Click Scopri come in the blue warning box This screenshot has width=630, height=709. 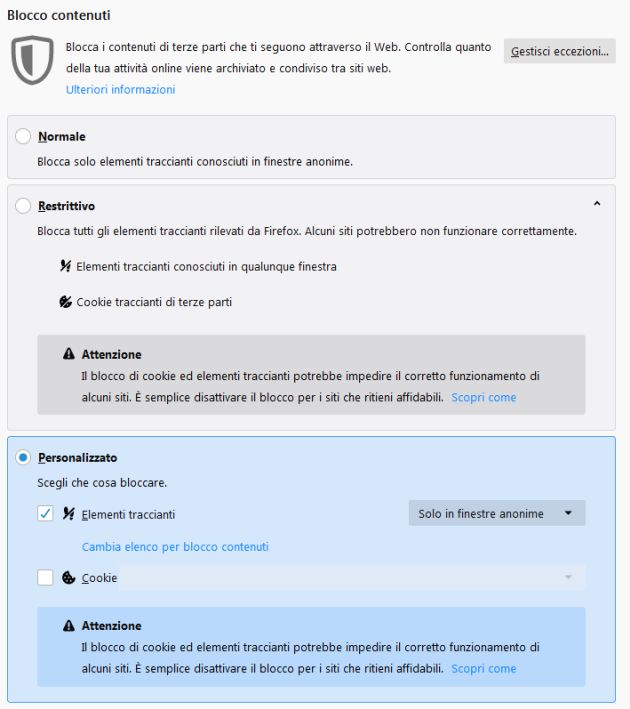pos(483,668)
